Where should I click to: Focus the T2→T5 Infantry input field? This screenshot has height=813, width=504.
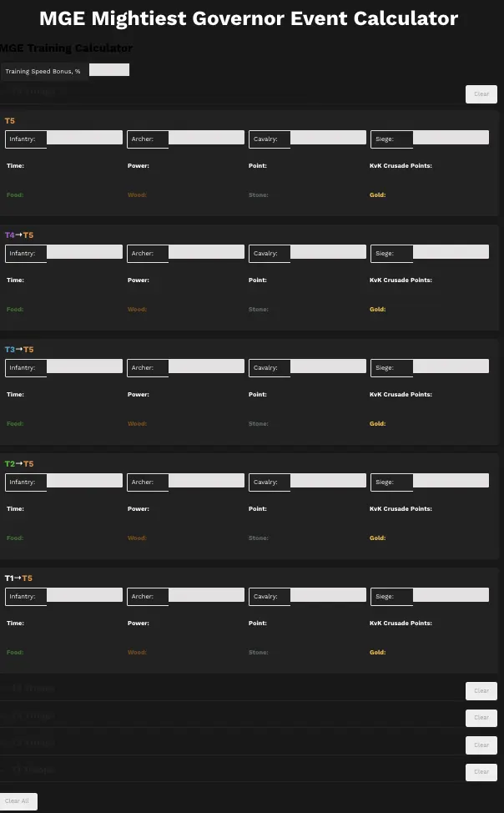click(85, 481)
